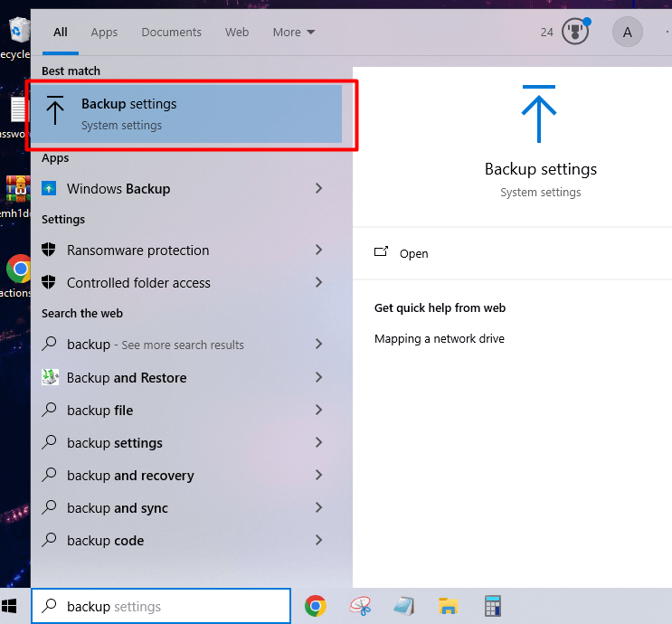Expand 'backup code' suggestion chevron

(318, 540)
